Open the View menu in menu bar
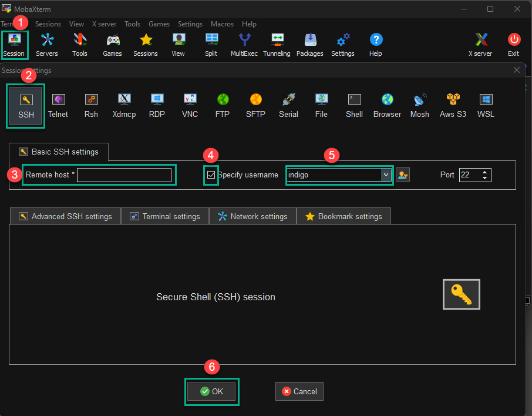The width and height of the screenshot is (532, 416). pos(77,24)
